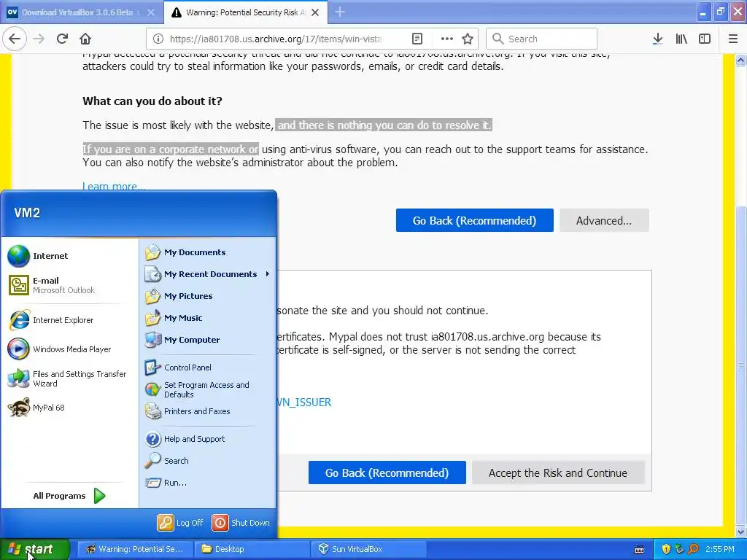747x560 pixels.
Task: Open My Music folder
Action: pyautogui.click(x=207, y=318)
